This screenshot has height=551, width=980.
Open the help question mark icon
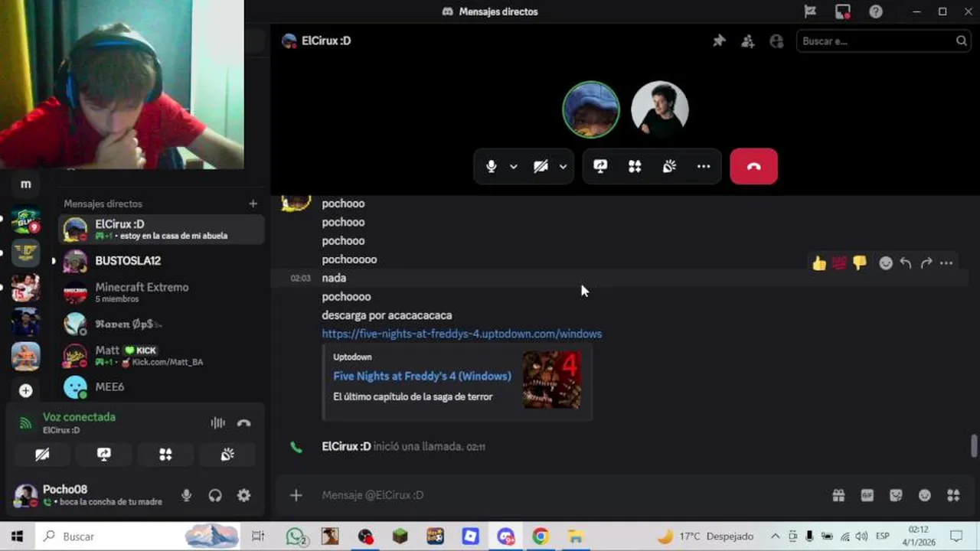click(x=876, y=11)
